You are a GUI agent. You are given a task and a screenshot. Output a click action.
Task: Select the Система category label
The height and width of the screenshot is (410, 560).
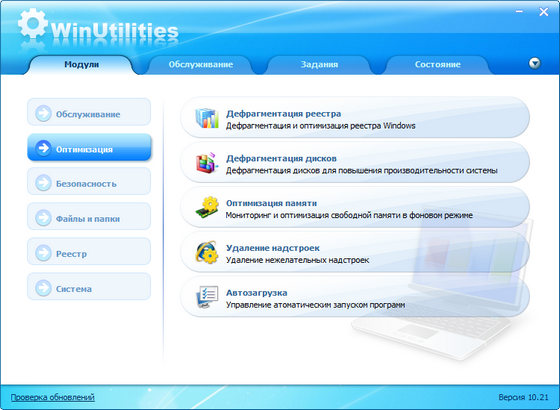click(x=74, y=289)
